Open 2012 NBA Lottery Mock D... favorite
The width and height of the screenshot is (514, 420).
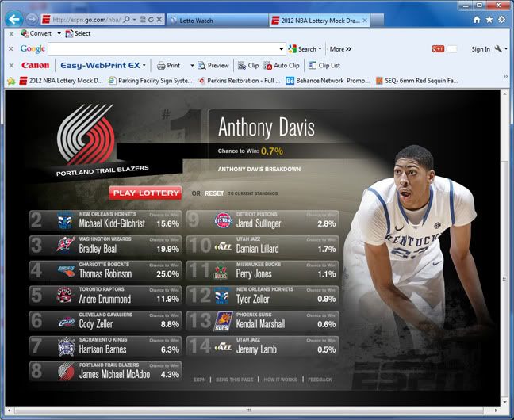coord(61,81)
